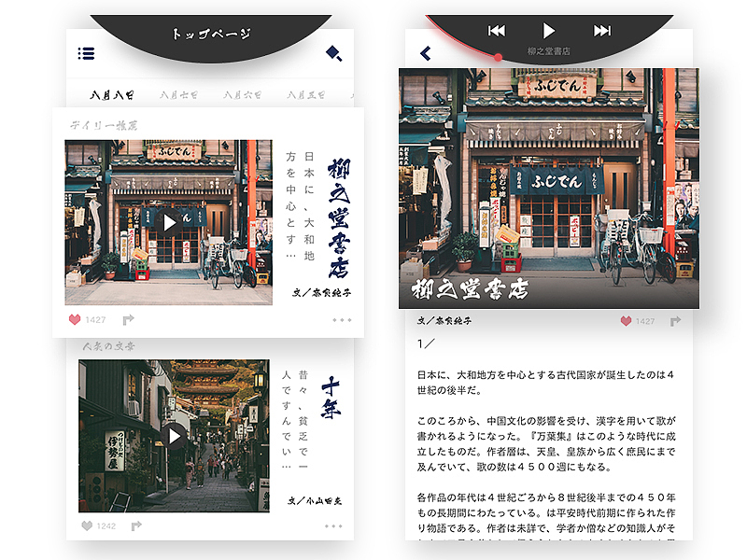
Task: Click the page marker 1／
Action: click(426, 343)
